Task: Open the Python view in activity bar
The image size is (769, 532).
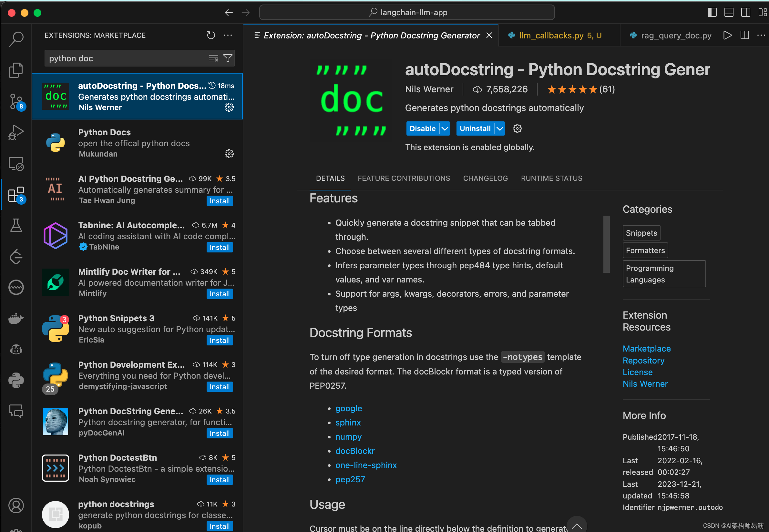Action: click(16, 380)
